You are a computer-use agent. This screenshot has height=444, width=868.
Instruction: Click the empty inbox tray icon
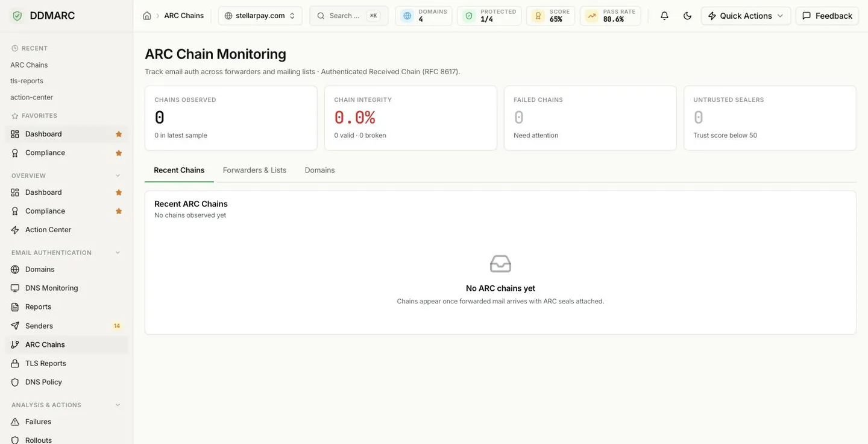click(x=500, y=264)
